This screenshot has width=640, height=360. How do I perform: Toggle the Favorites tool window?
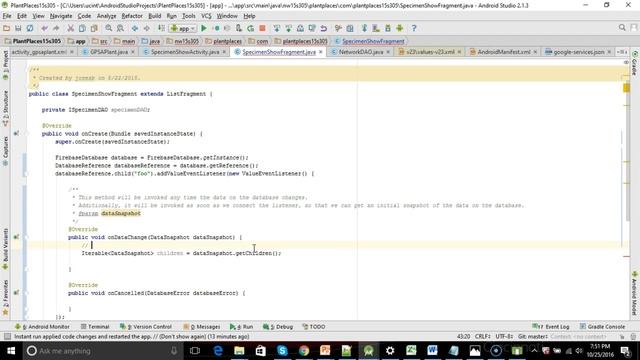(5, 297)
